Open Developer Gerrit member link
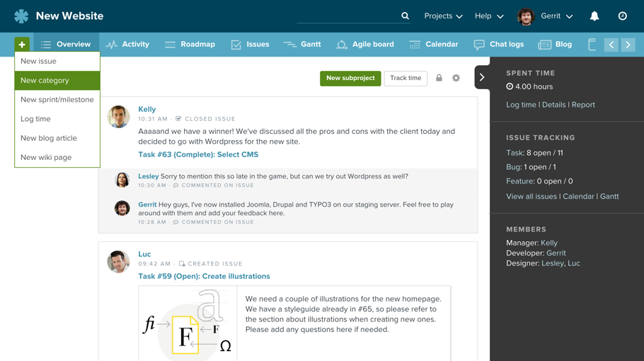Image resolution: width=644 pixels, height=361 pixels. pyautogui.click(x=556, y=253)
